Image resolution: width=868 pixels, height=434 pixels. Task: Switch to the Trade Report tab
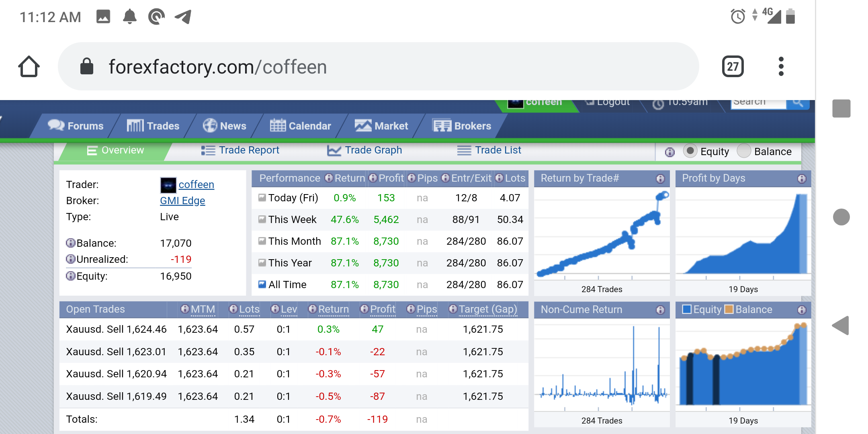tap(240, 150)
